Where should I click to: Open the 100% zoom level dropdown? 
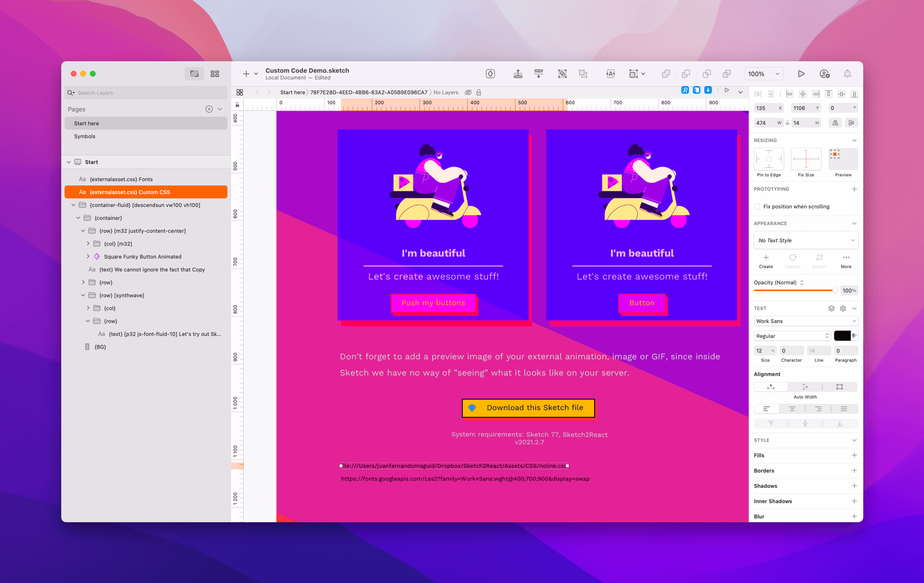763,74
